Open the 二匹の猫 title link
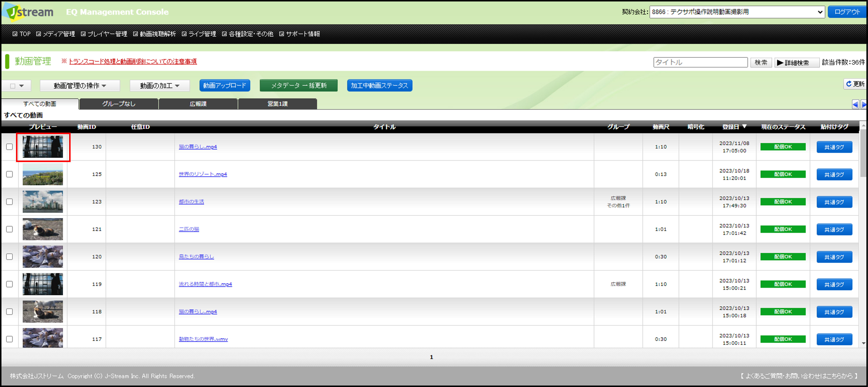Viewport: 868px width, 387px height. [x=189, y=229]
